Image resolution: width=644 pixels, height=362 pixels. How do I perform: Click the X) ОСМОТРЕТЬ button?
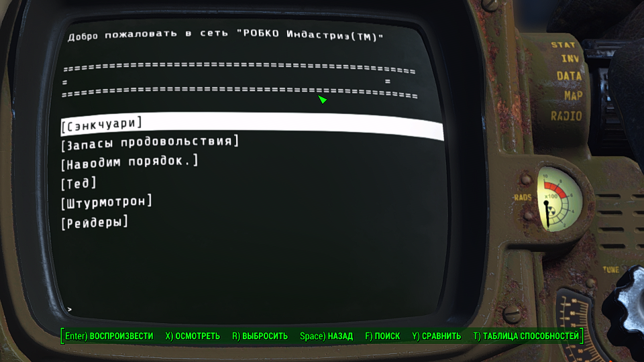point(193,336)
